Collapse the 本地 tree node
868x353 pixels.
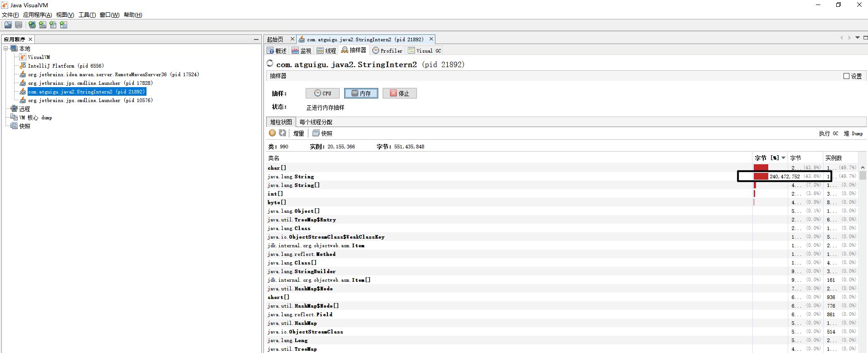(6, 48)
